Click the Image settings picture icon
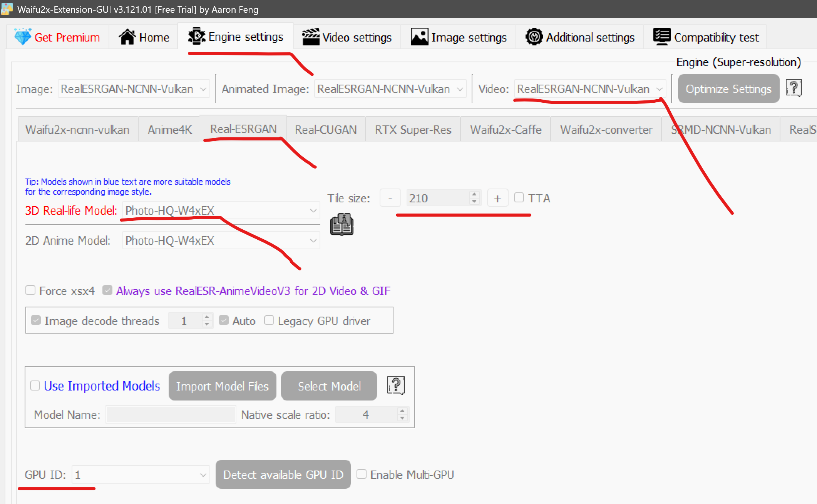This screenshot has height=504, width=817. click(x=419, y=37)
